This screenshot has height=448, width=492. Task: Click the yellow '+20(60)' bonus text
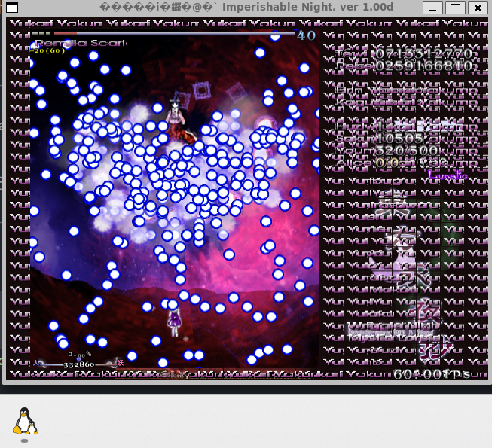click(47, 50)
